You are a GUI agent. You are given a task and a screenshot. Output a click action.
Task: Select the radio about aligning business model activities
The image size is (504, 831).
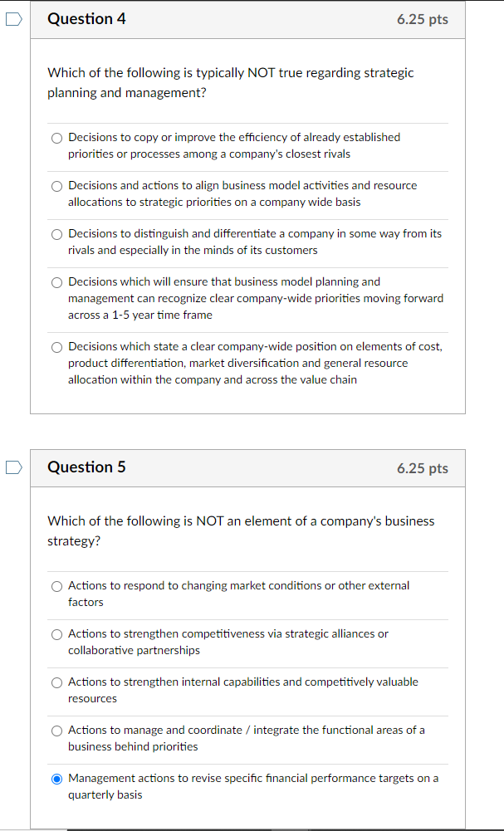click(56, 186)
